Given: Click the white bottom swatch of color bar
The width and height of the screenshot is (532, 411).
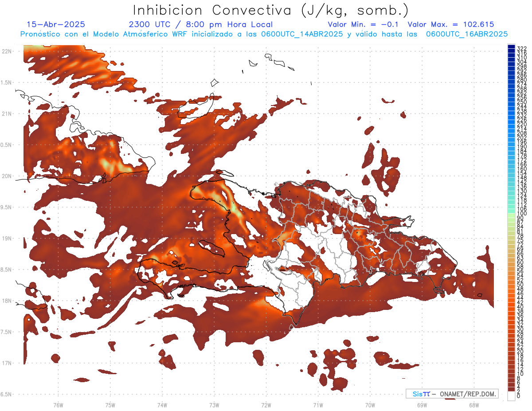Looking at the screenshot, I should click(512, 395).
